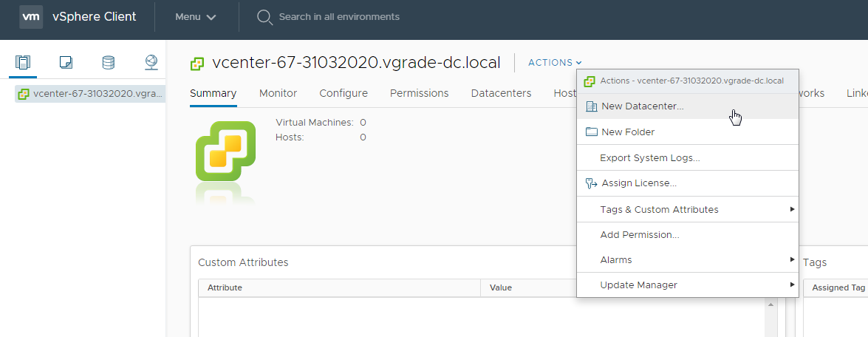Screen dimensions: 868x337
Task: Choose New Folder menu entry
Action: pos(627,132)
